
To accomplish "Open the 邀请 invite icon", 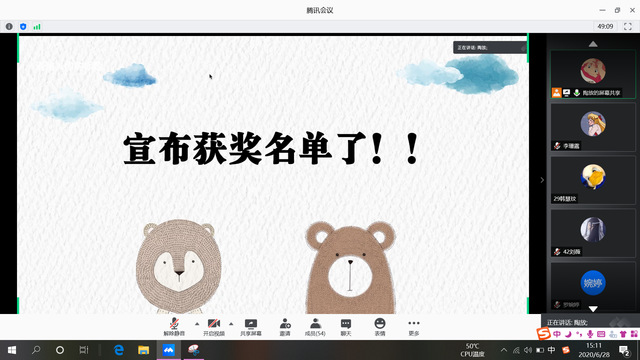I will click(285, 327).
